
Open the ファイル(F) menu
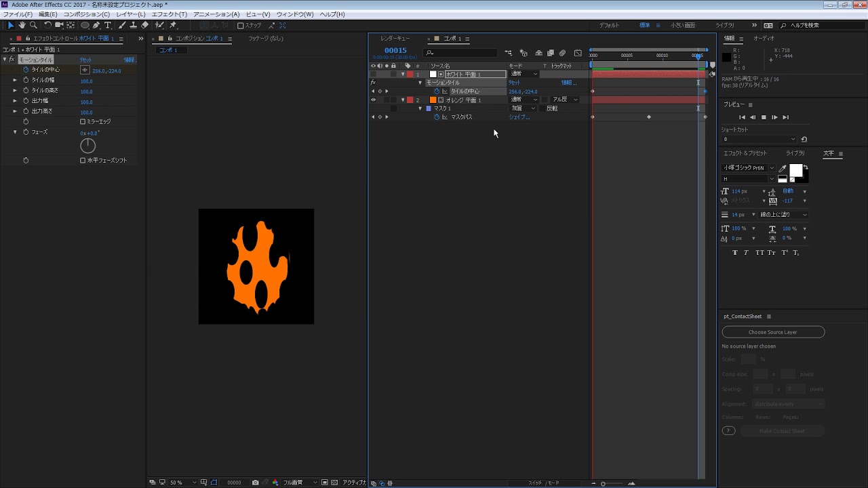pos(18,14)
